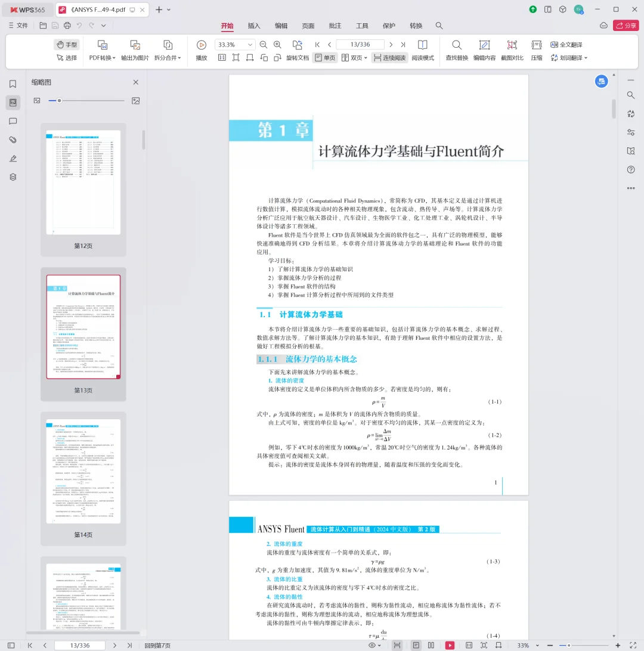Toggle 连续阅读 continuous reading
Viewport: 644px width, 651px height.
pyautogui.click(x=390, y=58)
